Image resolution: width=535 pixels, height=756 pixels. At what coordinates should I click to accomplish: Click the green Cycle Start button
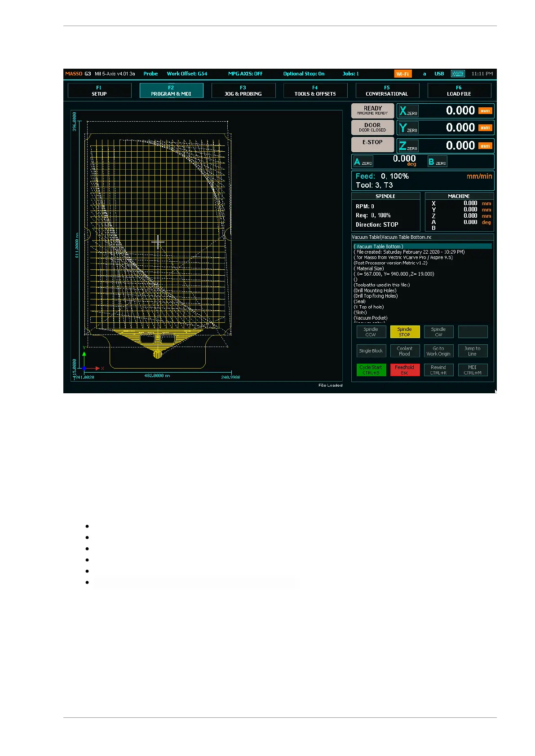click(x=371, y=370)
